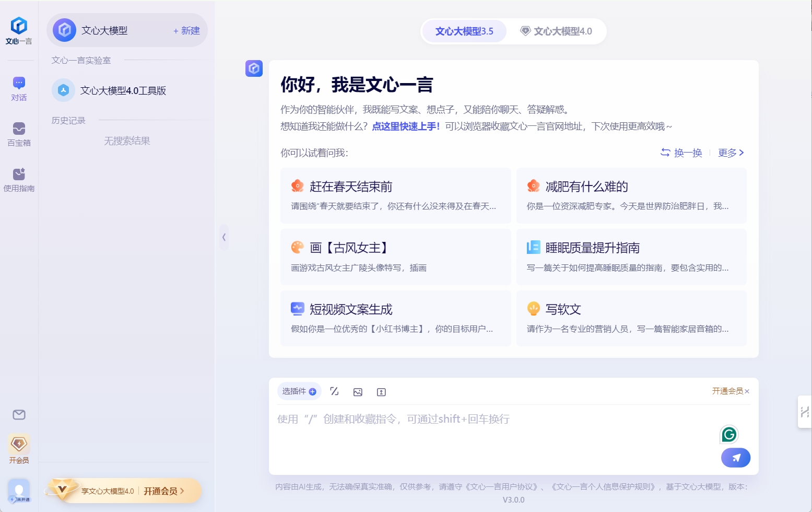
Task: Click the 你好，我是文心一言 heading
Action: [x=357, y=85]
